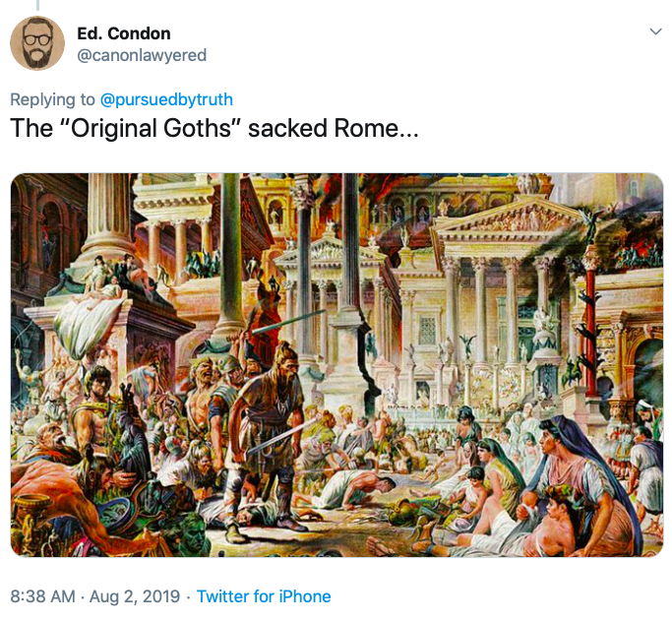
Task: Open the @pursuedbytruth mention link
Action: (x=167, y=99)
